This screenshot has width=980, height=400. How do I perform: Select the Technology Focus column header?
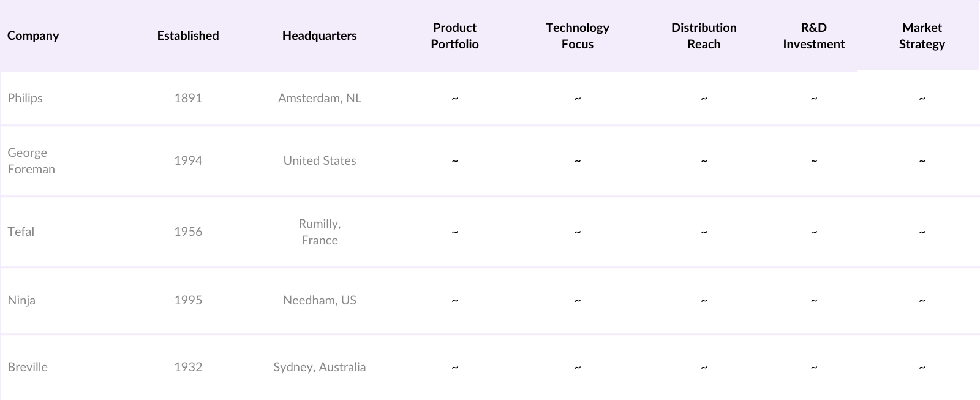coord(577,36)
